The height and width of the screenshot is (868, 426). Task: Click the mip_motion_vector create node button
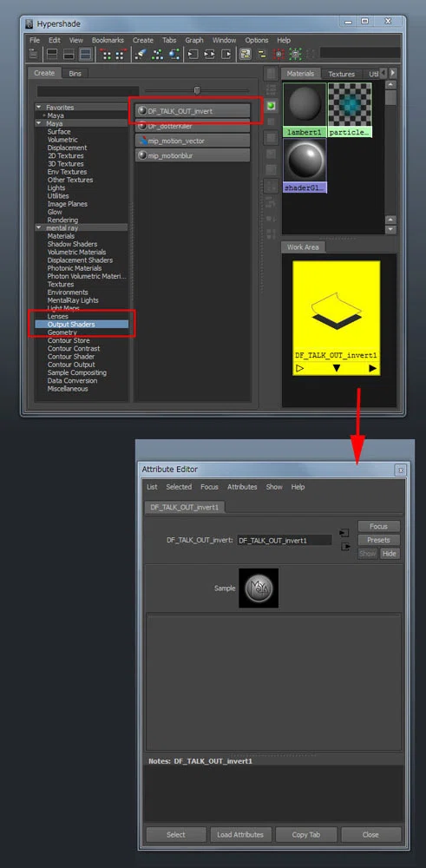(193, 141)
